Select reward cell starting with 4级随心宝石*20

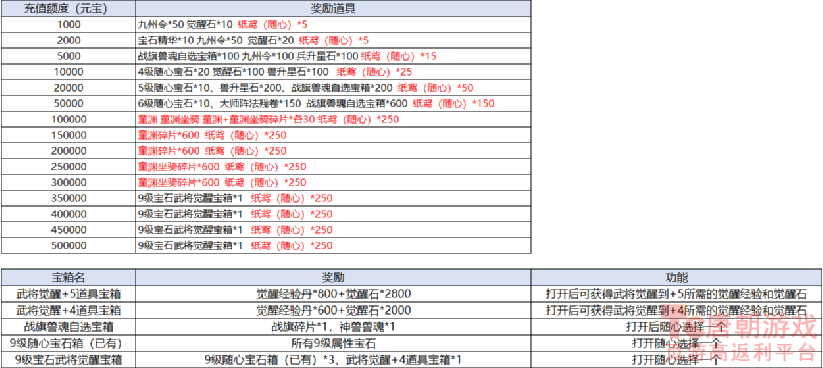pyautogui.click(x=333, y=72)
